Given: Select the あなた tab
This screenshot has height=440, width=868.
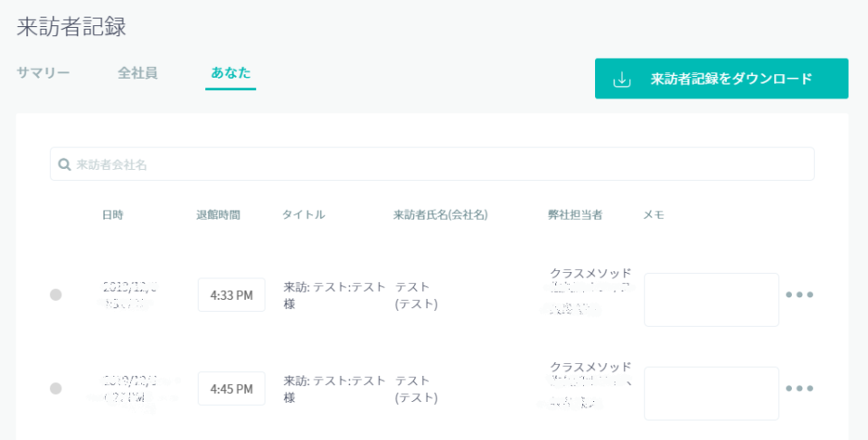Looking at the screenshot, I should tap(231, 73).
